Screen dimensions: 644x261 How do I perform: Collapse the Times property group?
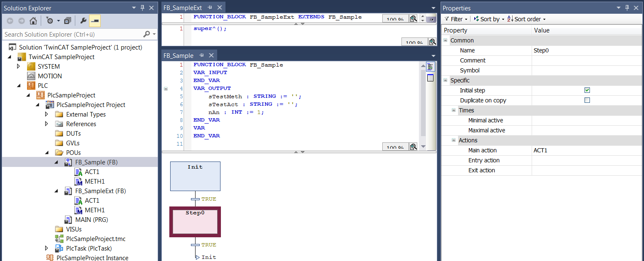[454, 110]
